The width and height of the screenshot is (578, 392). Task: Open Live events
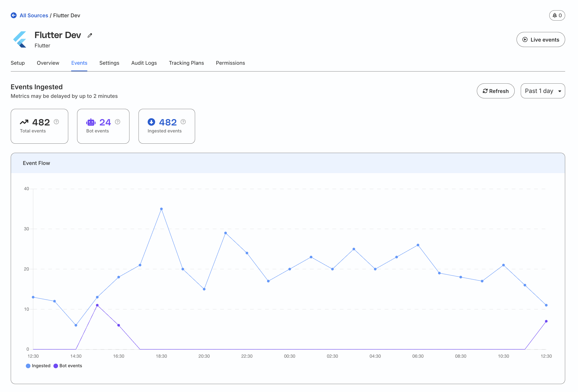[x=541, y=39]
